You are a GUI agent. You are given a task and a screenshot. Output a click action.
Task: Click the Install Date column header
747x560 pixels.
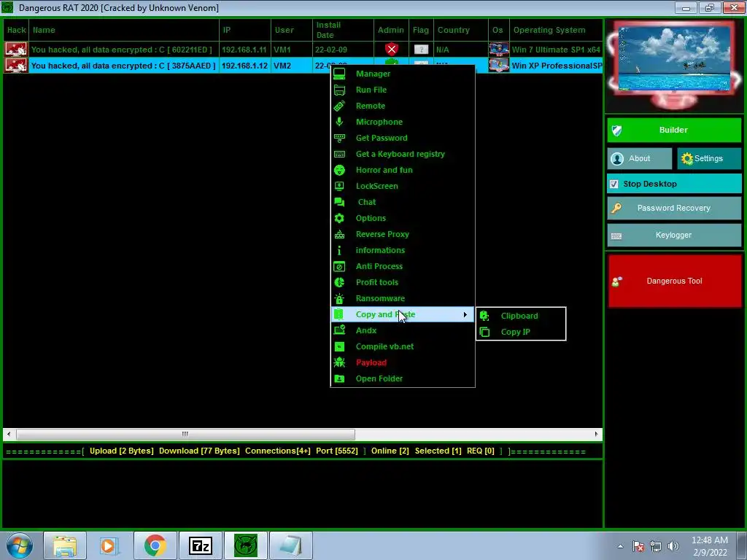point(343,30)
